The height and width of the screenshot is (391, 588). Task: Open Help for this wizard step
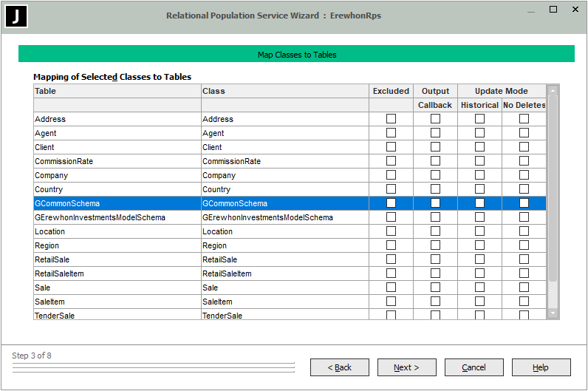click(541, 367)
